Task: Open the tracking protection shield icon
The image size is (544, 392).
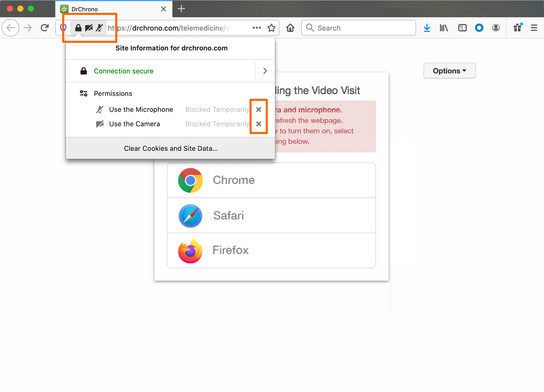Action: point(63,28)
